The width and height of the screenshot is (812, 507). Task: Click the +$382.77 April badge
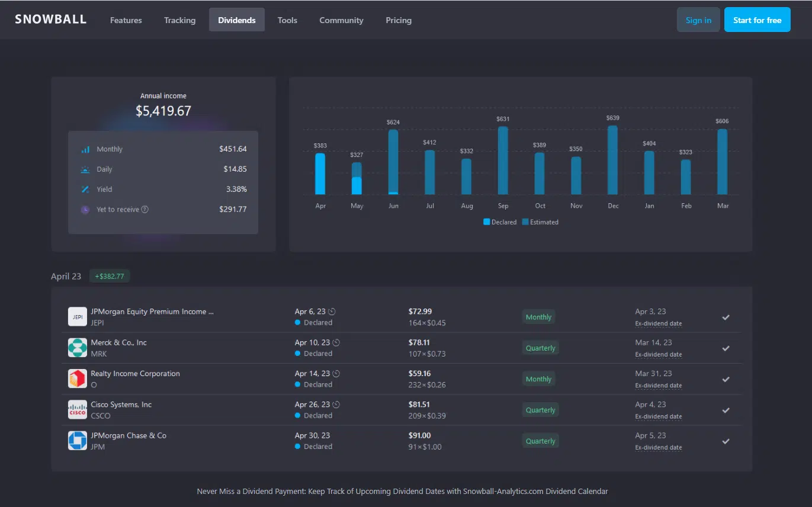[x=110, y=276]
